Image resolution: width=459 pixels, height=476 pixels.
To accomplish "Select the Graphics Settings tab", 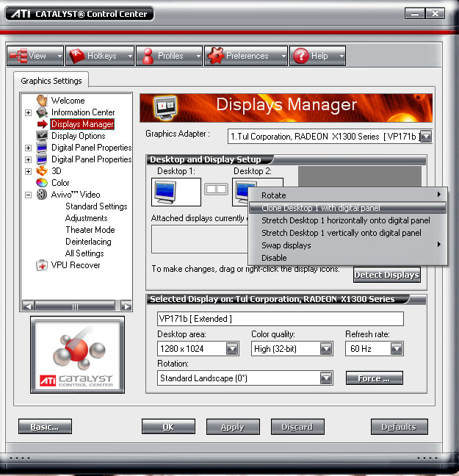I will (x=51, y=81).
